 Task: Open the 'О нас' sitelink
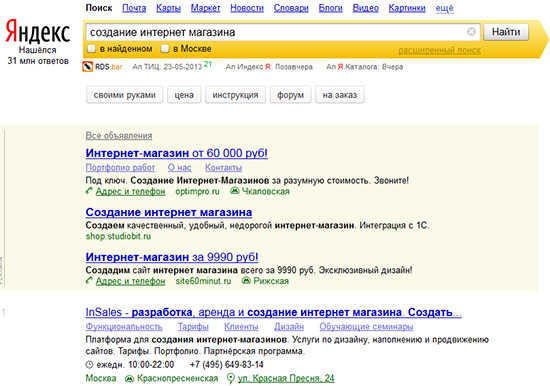(180, 168)
